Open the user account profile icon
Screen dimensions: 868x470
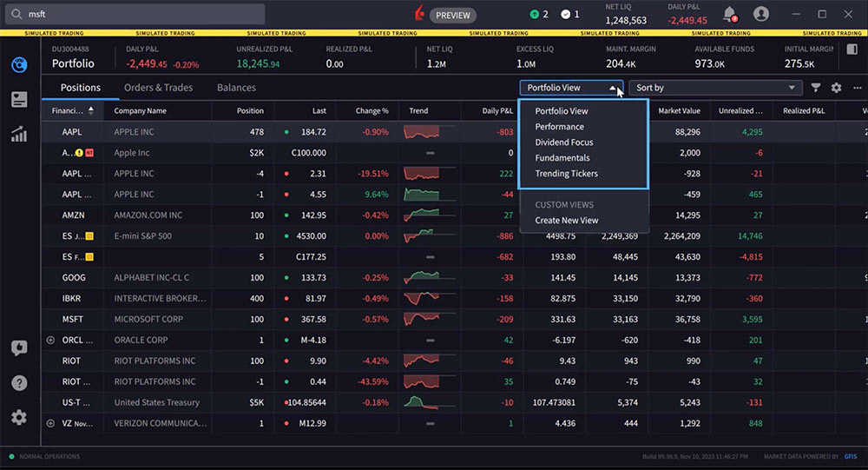[761, 14]
